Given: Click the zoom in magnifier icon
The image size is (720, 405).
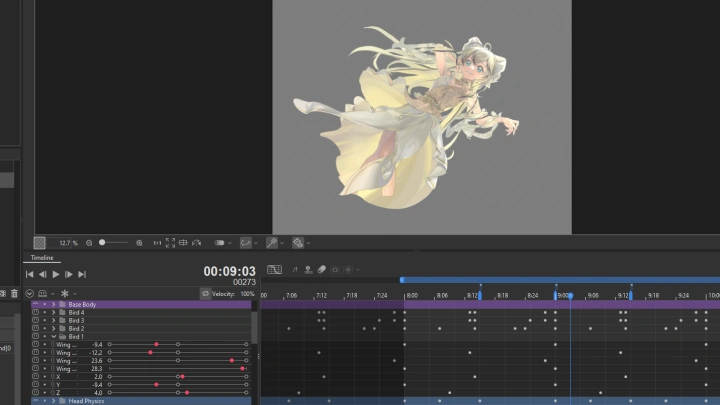Looking at the screenshot, I should 139,243.
